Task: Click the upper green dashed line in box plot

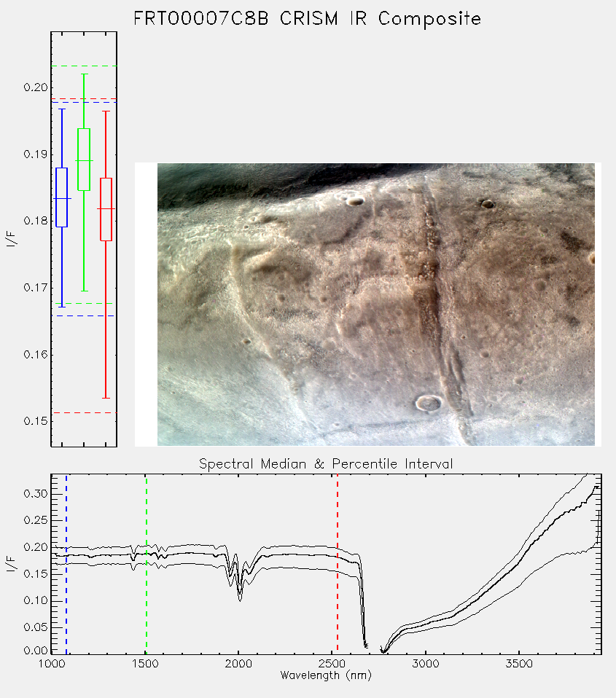Action: (84, 66)
